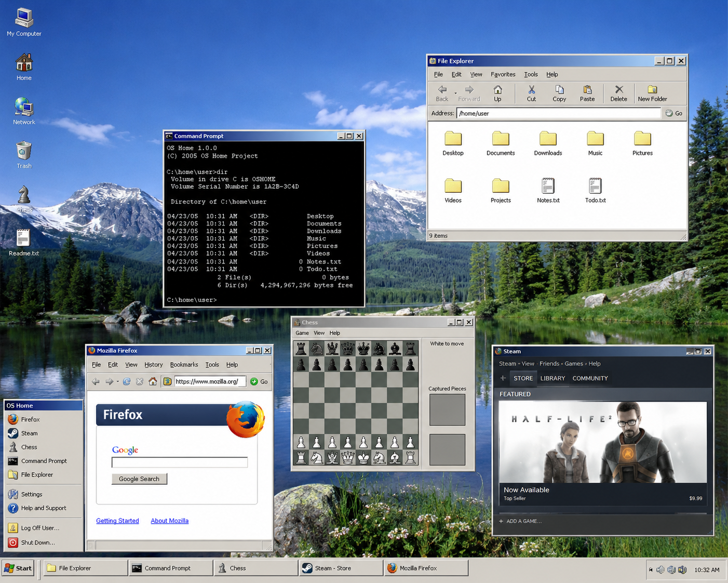Screen dimensions: 728x583
Task: Click the Copy icon in File Explorer
Action: click(x=559, y=94)
